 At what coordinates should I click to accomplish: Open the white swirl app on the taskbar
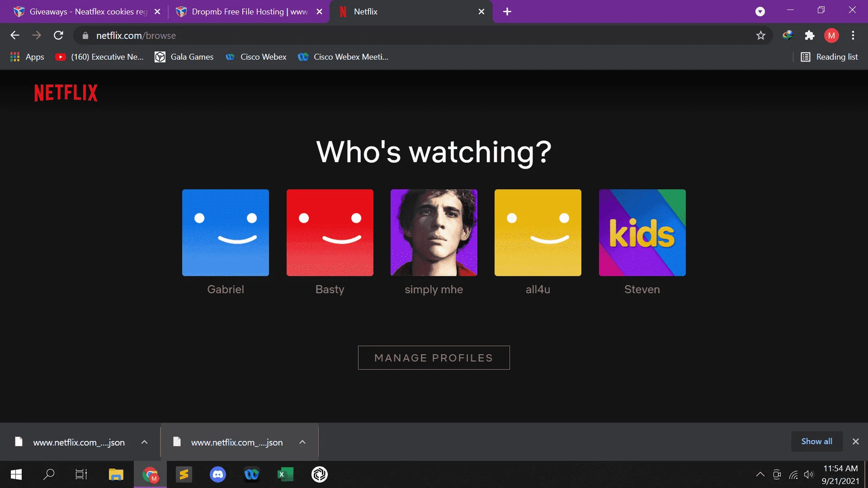[x=320, y=474]
